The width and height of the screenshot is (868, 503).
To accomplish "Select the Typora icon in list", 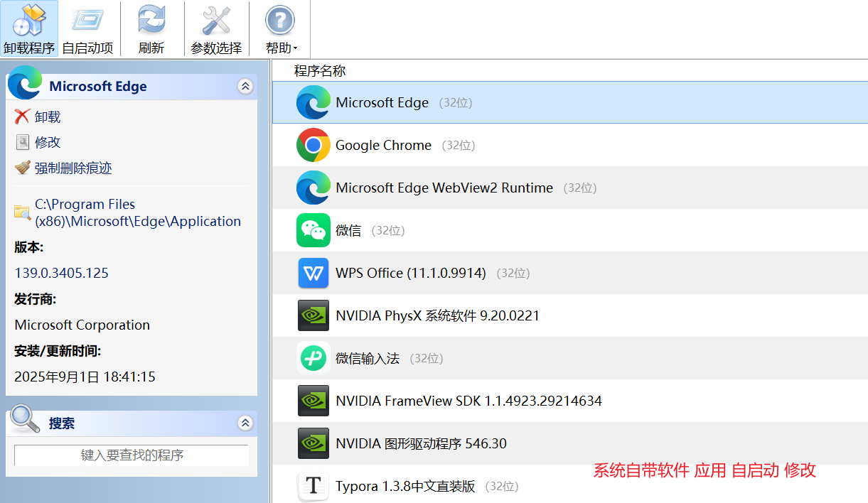I will coord(314,486).
